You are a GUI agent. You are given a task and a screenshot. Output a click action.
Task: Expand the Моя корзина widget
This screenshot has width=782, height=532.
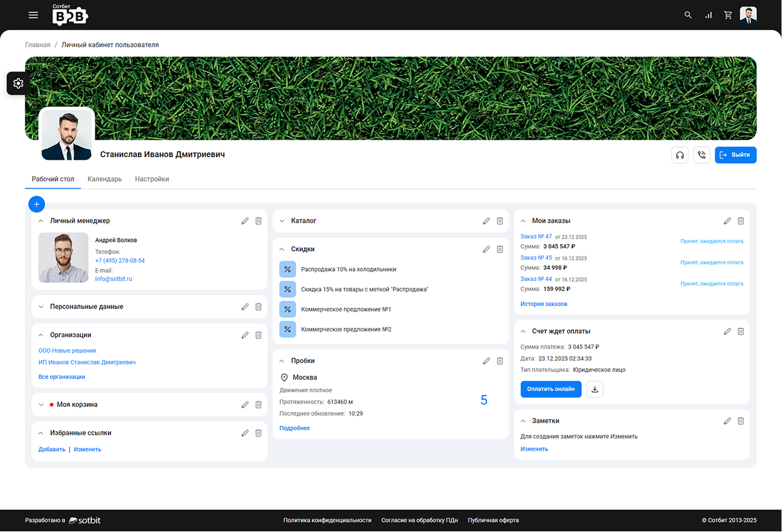point(41,404)
